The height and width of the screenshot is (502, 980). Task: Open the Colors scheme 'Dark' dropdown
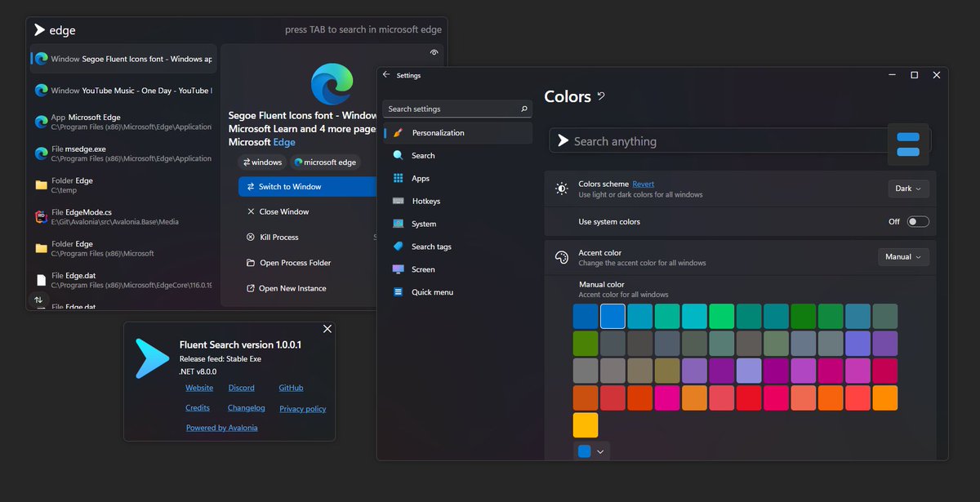(x=908, y=189)
